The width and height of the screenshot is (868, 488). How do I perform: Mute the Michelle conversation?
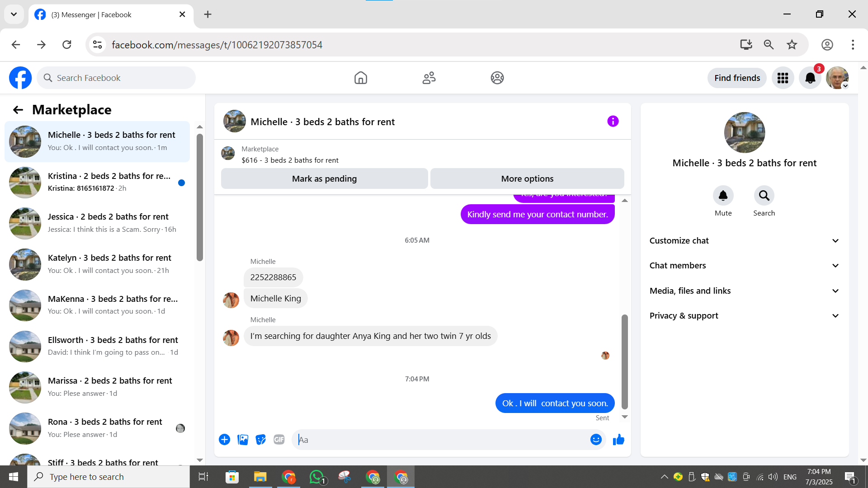pos(723,196)
